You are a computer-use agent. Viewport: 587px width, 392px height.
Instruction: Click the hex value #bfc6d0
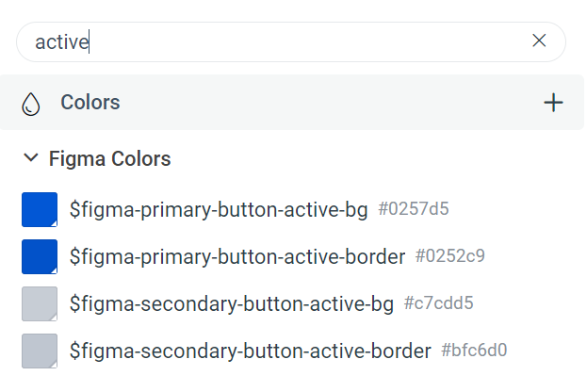pyautogui.click(x=474, y=351)
